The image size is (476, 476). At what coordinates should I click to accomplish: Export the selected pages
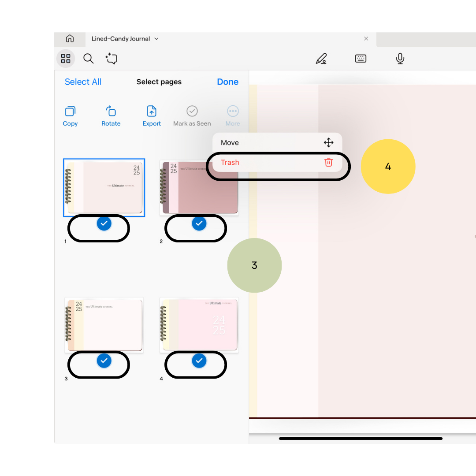tap(152, 116)
